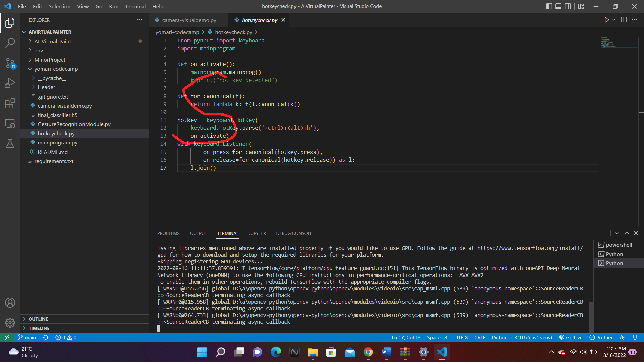The image size is (644, 362).
Task: Open the Accounts menu icon
Action: pos(10,303)
